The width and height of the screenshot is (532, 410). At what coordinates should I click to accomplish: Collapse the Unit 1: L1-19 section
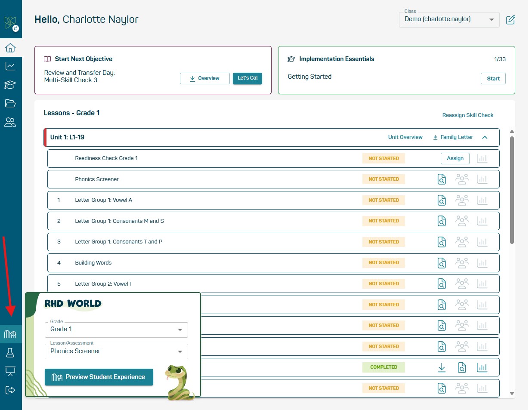[x=485, y=137]
